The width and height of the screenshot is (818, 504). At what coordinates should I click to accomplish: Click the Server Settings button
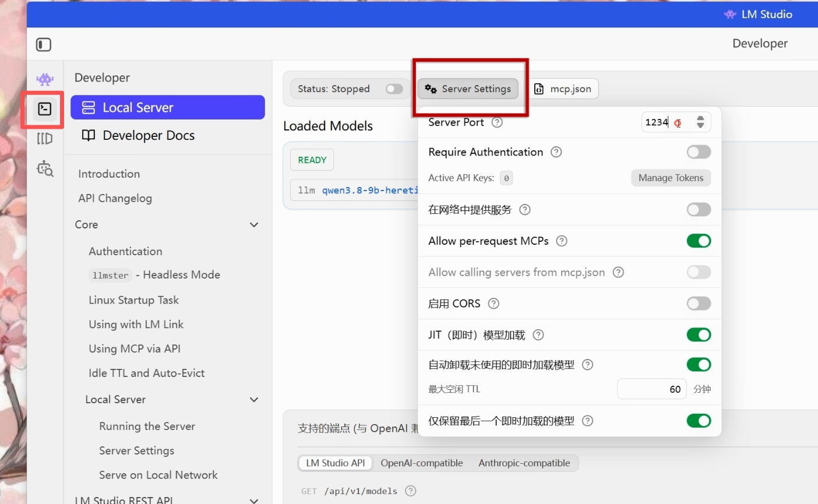468,89
